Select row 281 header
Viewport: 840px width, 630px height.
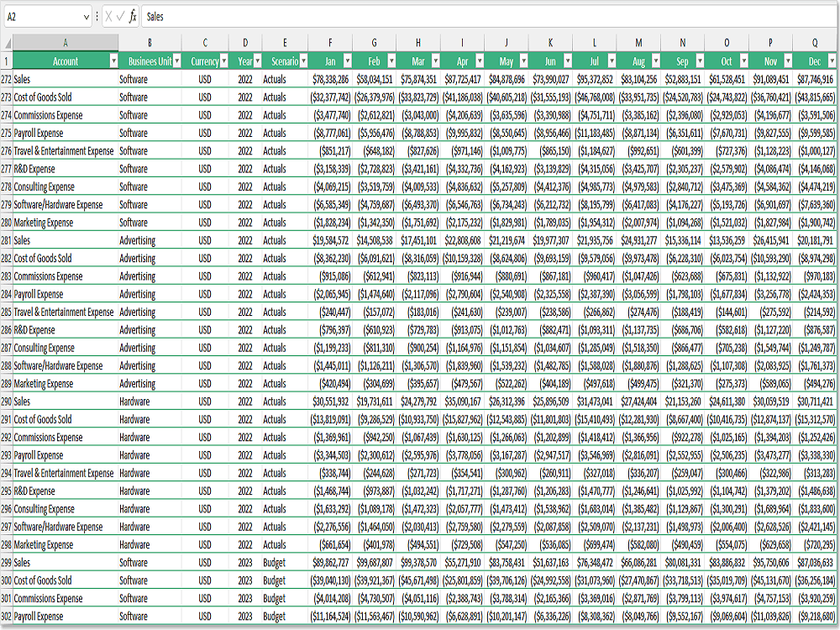[6, 240]
